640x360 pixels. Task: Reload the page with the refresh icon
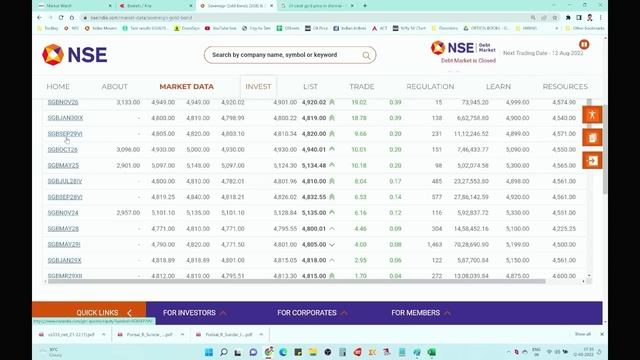point(61,18)
